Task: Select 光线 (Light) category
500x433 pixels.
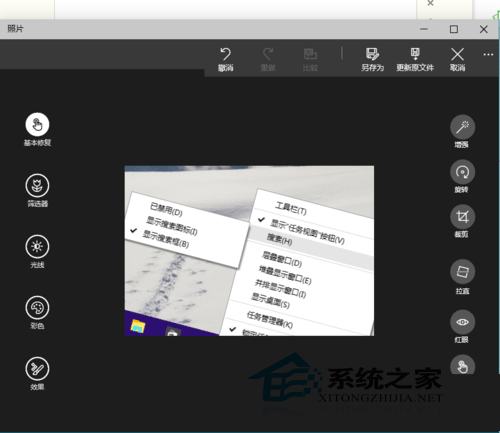Action: tap(37, 247)
